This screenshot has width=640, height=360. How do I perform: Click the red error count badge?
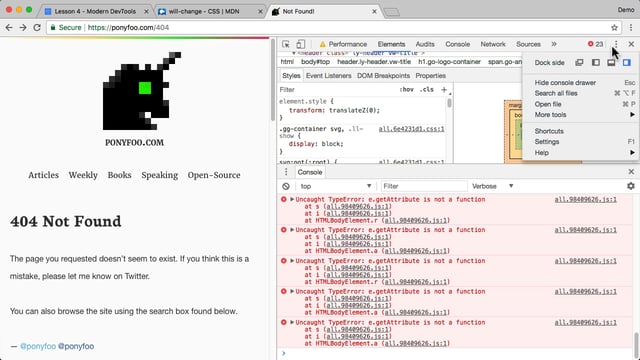[x=595, y=44]
